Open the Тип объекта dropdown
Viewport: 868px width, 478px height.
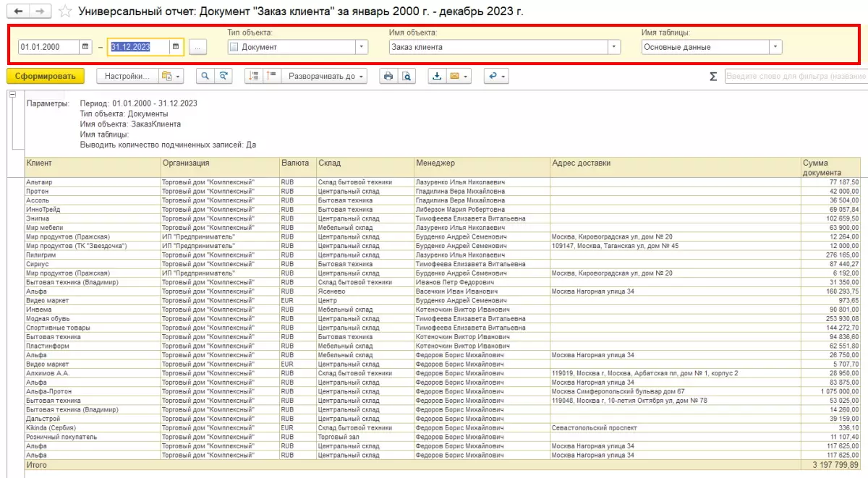click(362, 47)
